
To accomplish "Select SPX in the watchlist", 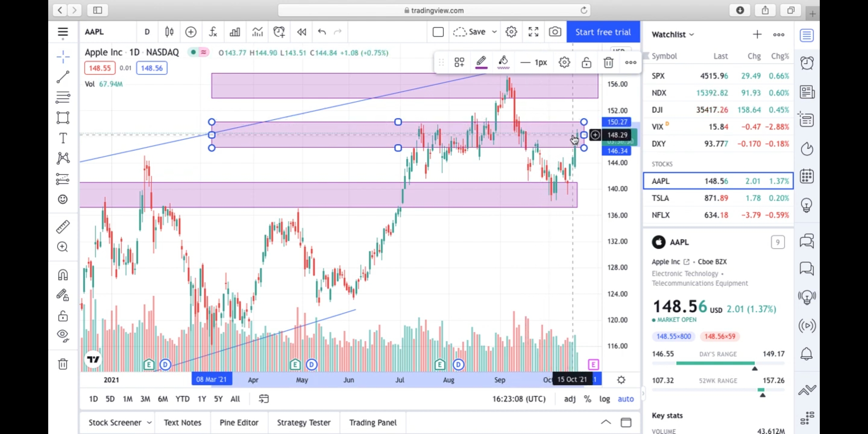I will pos(718,76).
